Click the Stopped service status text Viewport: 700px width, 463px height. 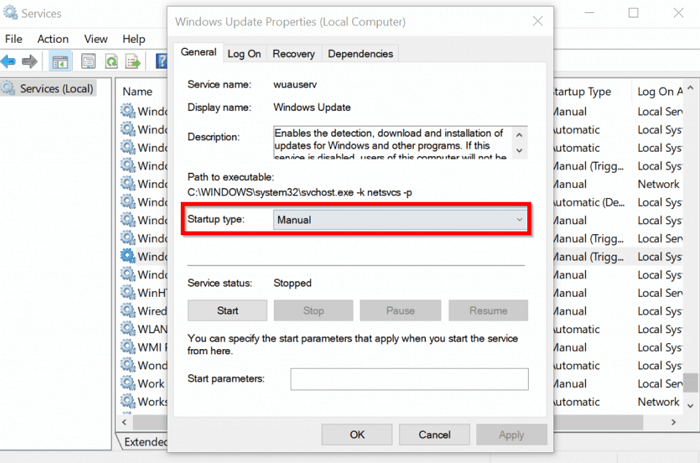pyautogui.click(x=292, y=283)
